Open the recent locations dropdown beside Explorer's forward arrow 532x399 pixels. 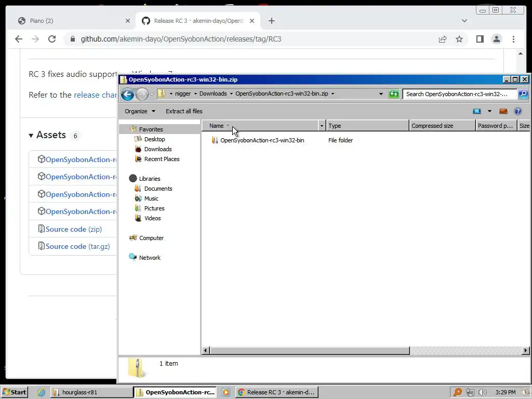152,94
